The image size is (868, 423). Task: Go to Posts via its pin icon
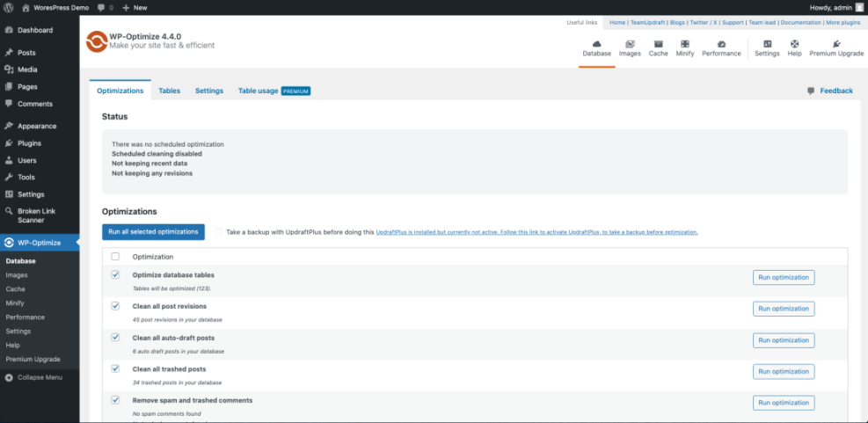click(x=9, y=53)
